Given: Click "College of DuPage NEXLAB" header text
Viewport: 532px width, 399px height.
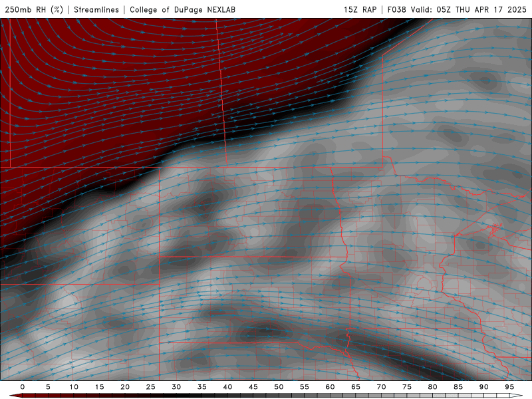Looking at the screenshot, I should tap(182, 9).
